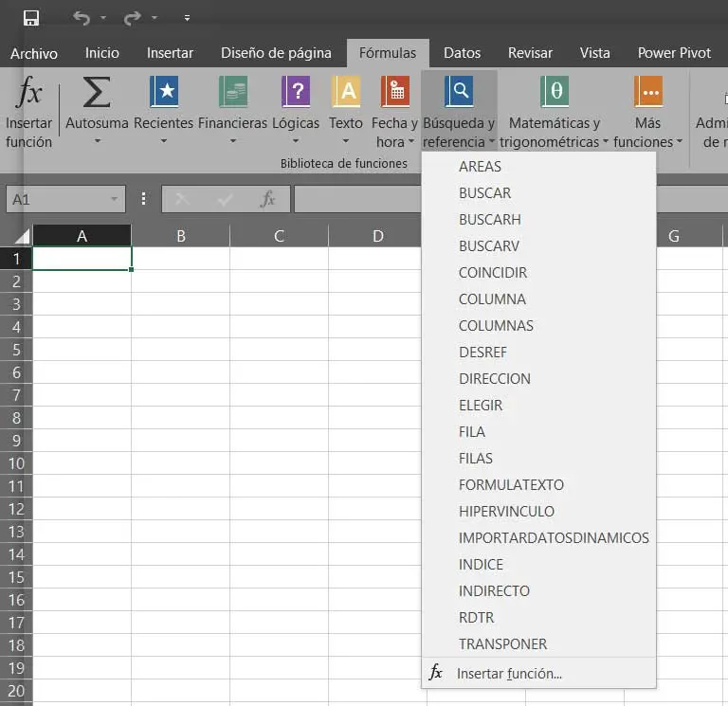Click the Búsqueda y referencia magnifier icon
Image resolution: width=728 pixels, height=706 pixels.
click(x=459, y=91)
